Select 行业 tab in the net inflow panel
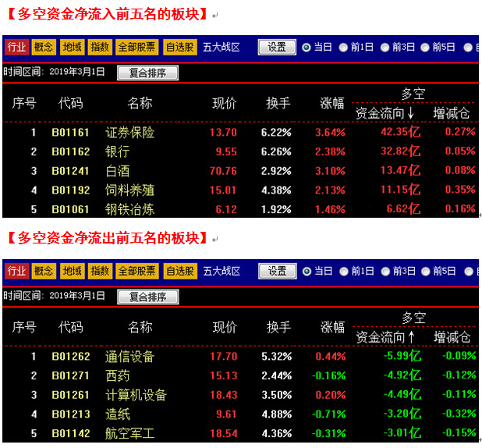This screenshot has width=482, height=448. [16, 47]
